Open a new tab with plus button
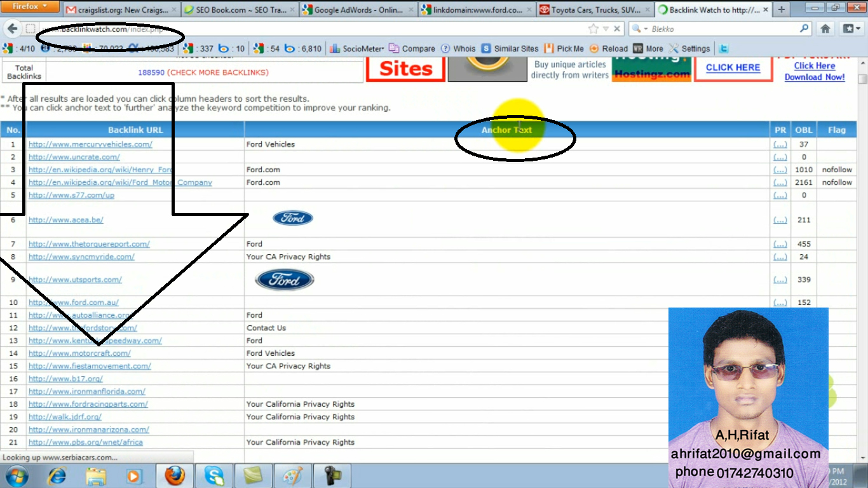Image resolution: width=868 pixels, height=488 pixels. pos(781,10)
